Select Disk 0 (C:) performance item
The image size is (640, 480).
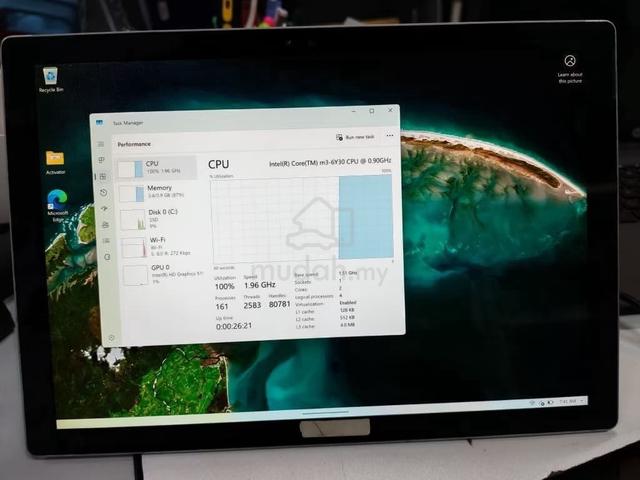pyautogui.click(x=159, y=218)
